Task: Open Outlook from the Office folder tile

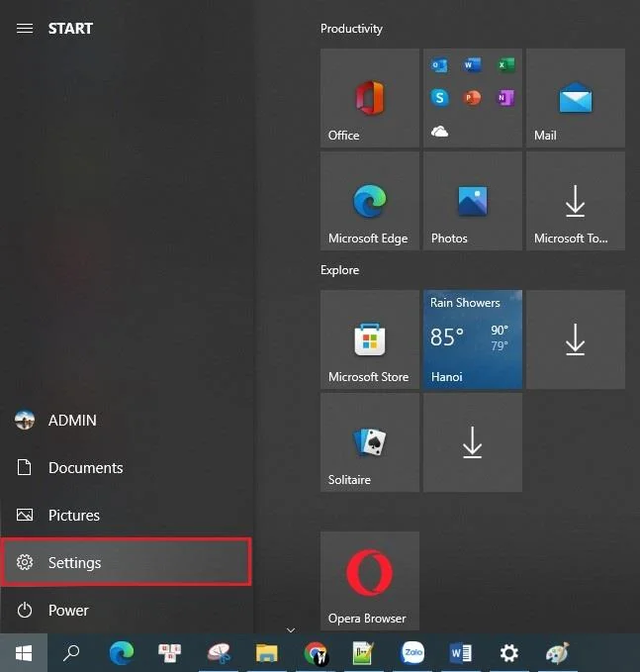Action: point(439,65)
